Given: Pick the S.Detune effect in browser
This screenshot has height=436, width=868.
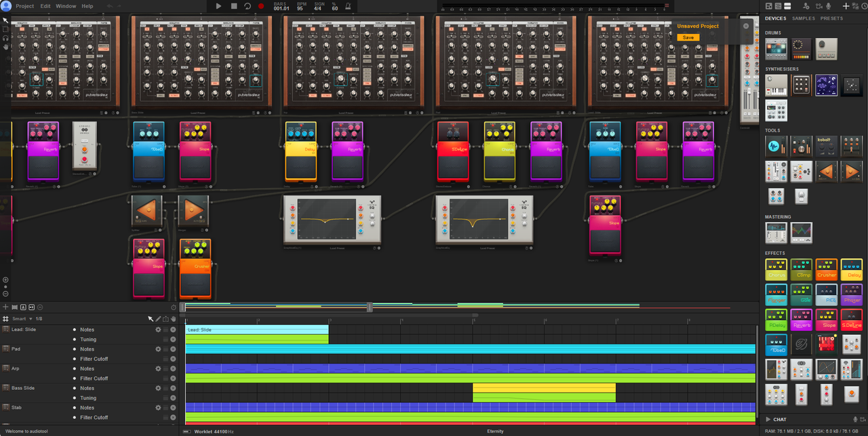Looking at the screenshot, I should click(852, 319).
